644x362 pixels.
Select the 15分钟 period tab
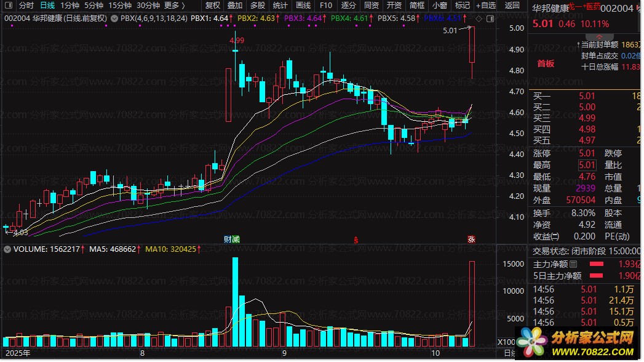pyautogui.click(x=120, y=6)
